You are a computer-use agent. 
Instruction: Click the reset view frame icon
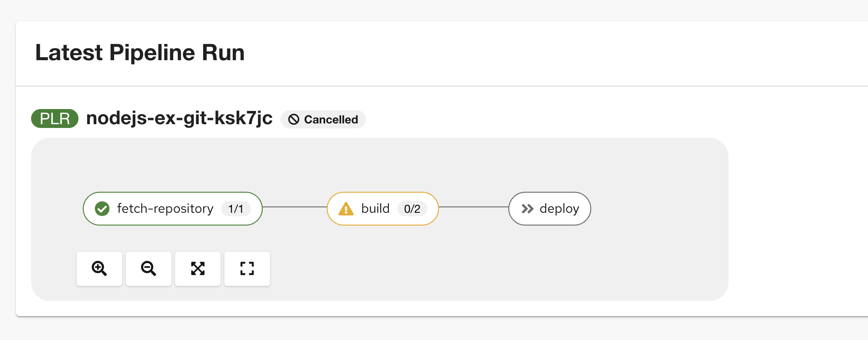[247, 269]
